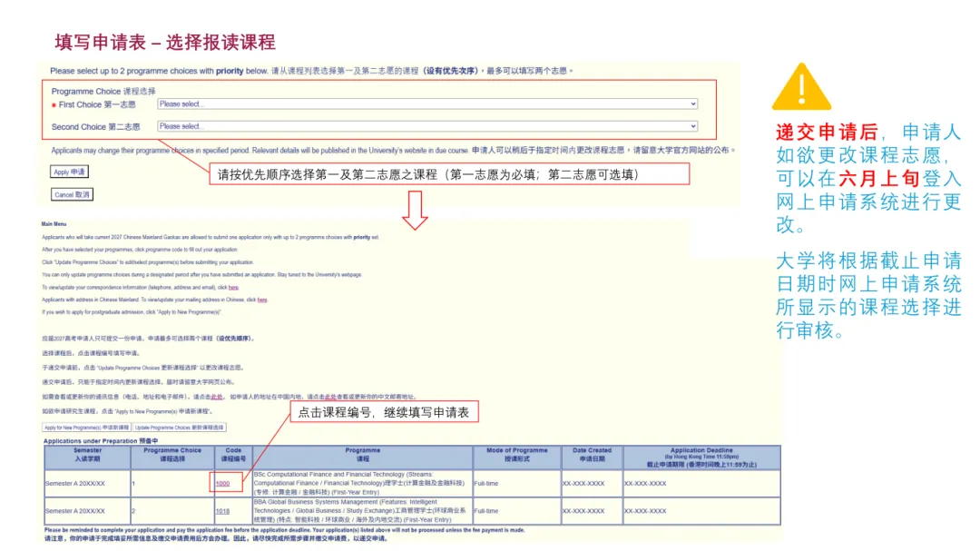Click 'Apply for New Programme(s) 申请新课程' button
The height and width of the screenshot is (551, 980).
86,428
